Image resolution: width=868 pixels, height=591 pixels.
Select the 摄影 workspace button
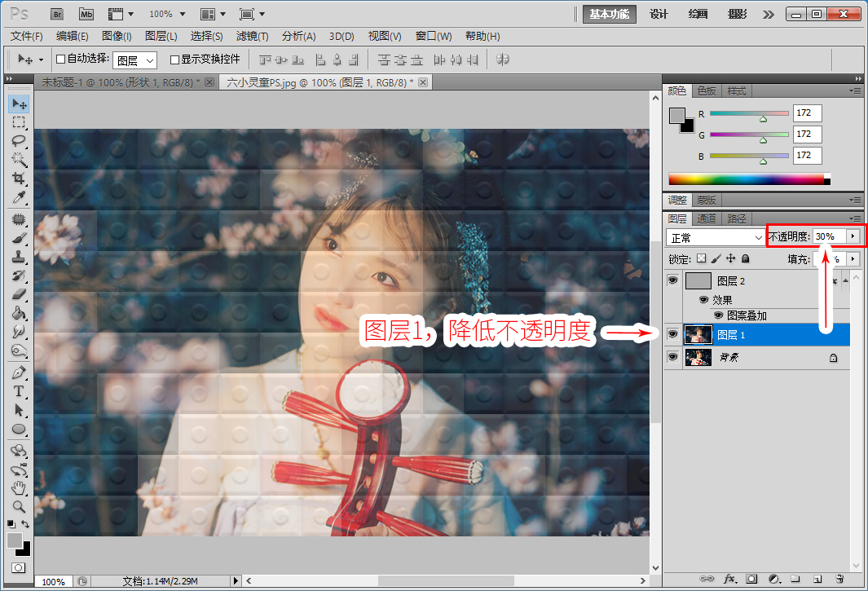tap(737, 14)
